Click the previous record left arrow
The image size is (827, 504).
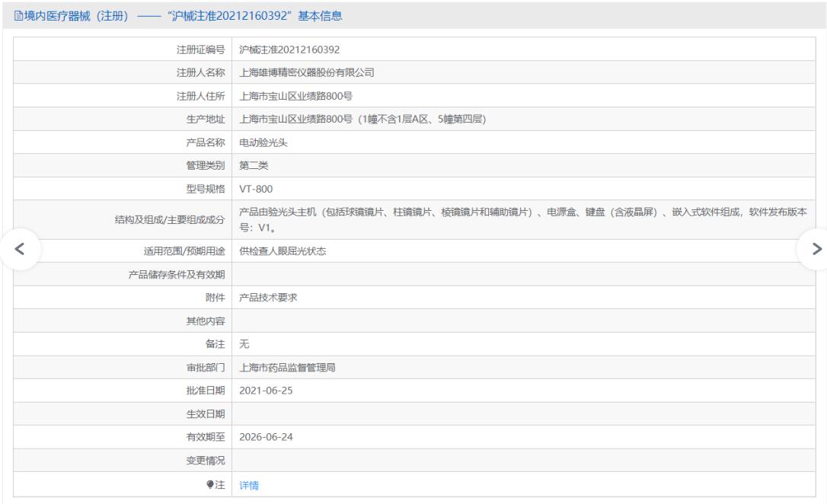point(20,248)
